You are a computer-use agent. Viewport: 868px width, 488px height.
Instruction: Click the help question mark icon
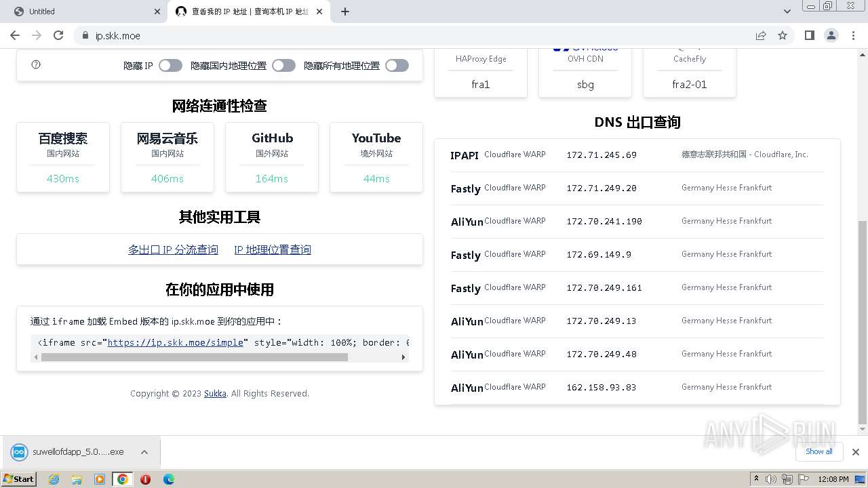(x=36, y=64)
